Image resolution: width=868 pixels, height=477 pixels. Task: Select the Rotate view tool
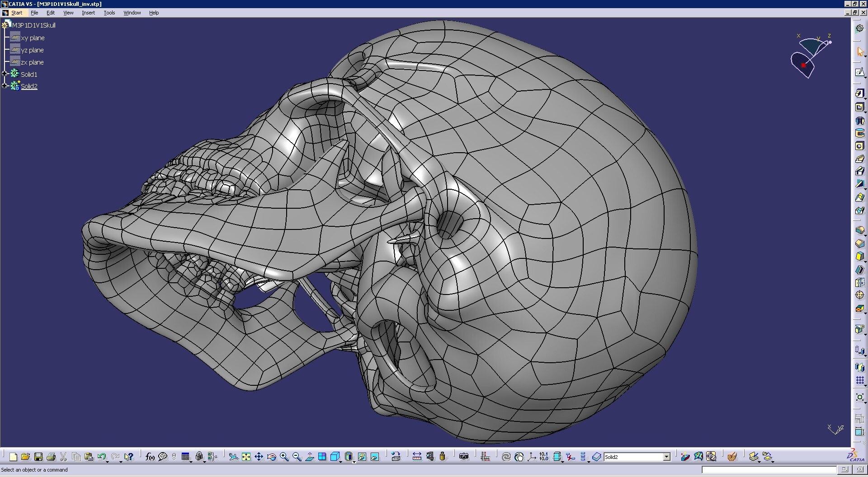[x=271, y=457]
